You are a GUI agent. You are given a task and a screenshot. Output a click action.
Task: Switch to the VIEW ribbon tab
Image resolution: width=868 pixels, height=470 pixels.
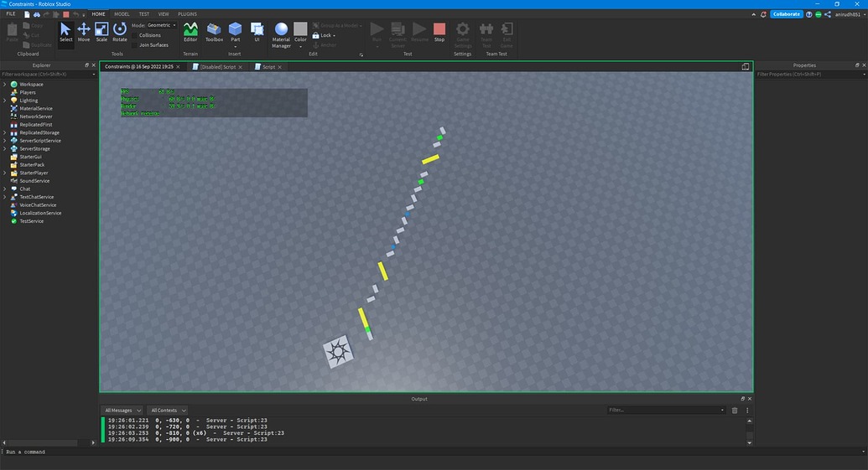click(164, 14)
